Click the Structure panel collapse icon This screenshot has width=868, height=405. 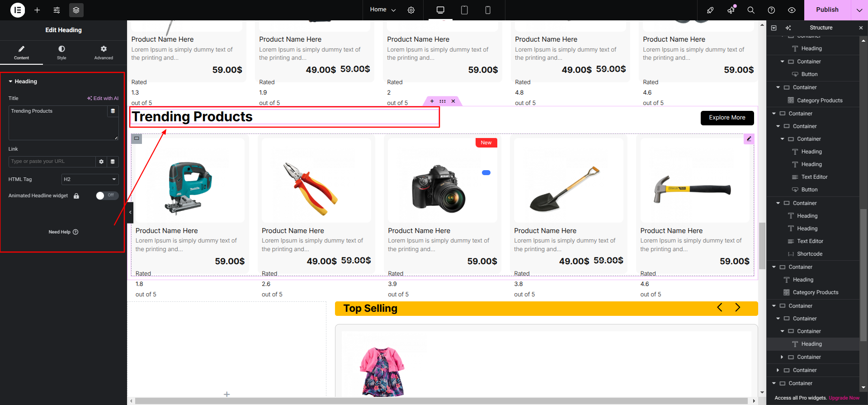point(774,28)
